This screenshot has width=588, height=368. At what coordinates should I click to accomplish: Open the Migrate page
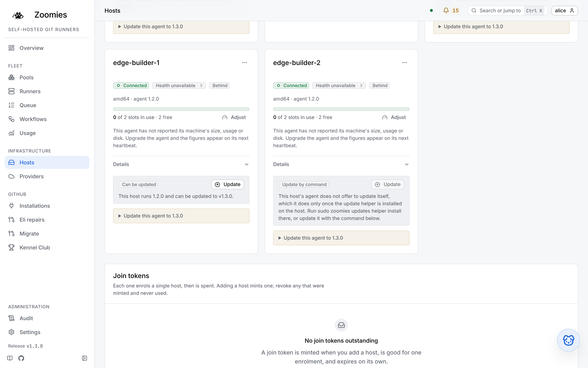[47, 233]
